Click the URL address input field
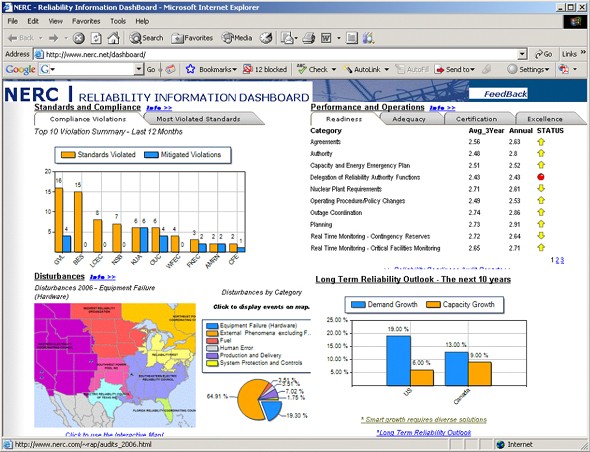 pos(280,55)
